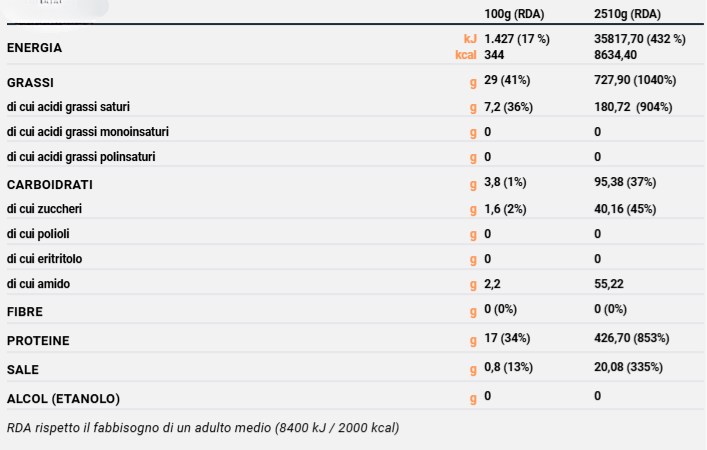This screenshot has height=450, width=707.
Task: Click the SALE row label
Action: coord(23,369)
